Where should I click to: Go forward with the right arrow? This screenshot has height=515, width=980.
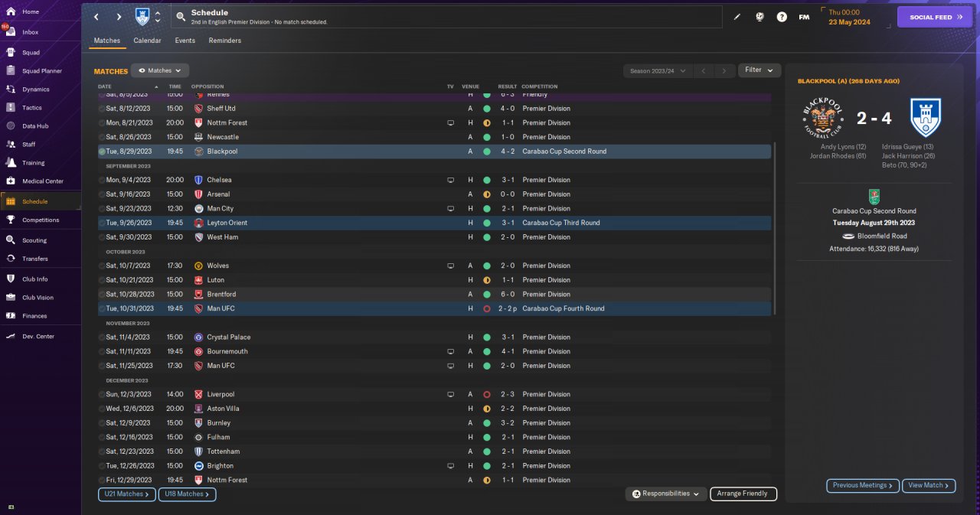(x=119, y=17)
